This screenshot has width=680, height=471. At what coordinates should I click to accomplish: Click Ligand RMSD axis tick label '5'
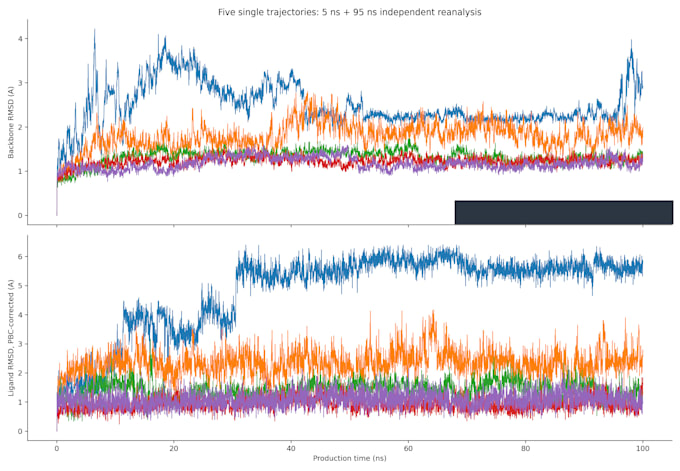click(x=20, y=285)
